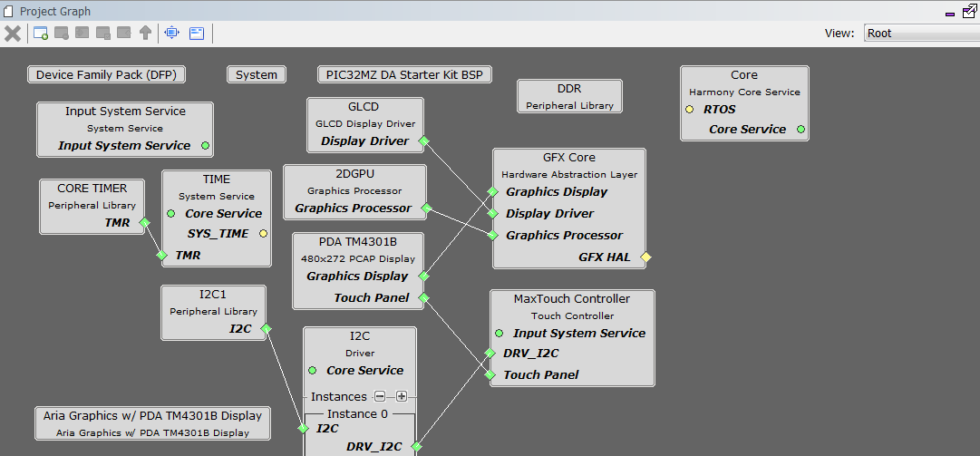
Task: Remove an I2C driver instance with minus
Action: coord(380,396)
